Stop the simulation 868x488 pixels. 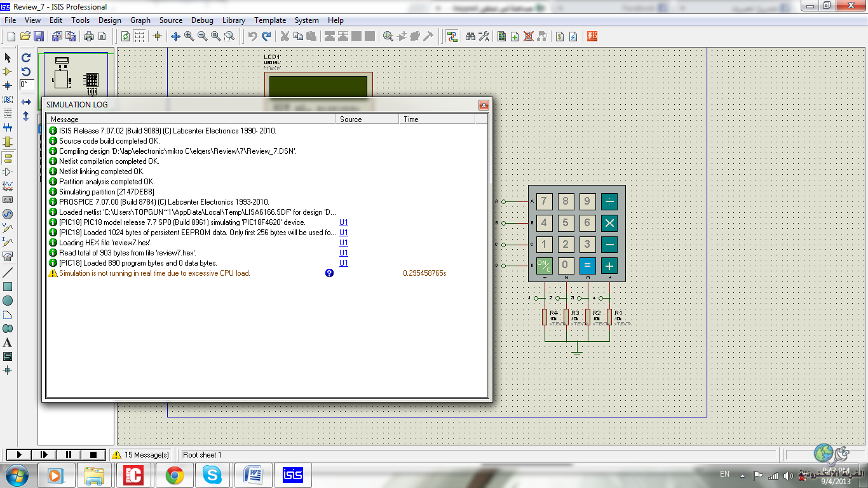coord(93,454)
